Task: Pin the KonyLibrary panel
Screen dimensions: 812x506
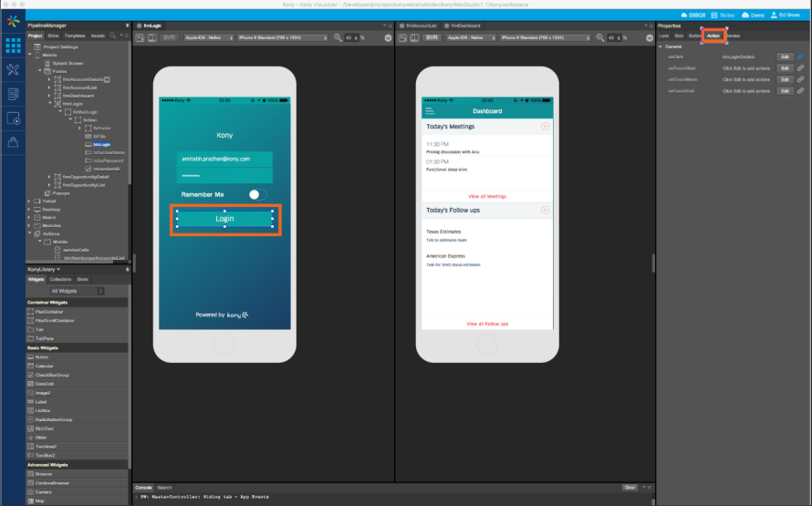Action: [127, 270]
